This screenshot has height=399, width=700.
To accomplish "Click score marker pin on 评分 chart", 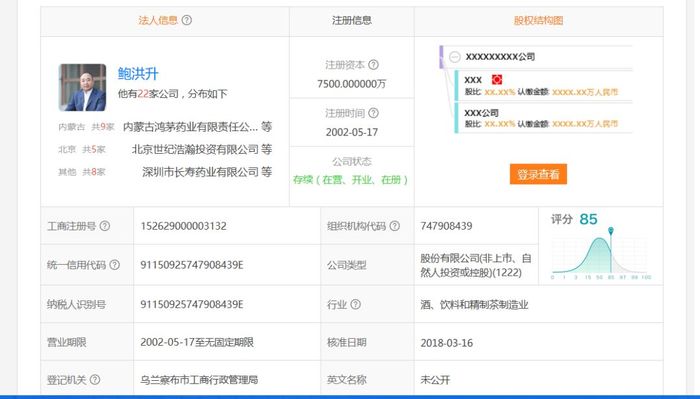I will (x=611, y=231).
